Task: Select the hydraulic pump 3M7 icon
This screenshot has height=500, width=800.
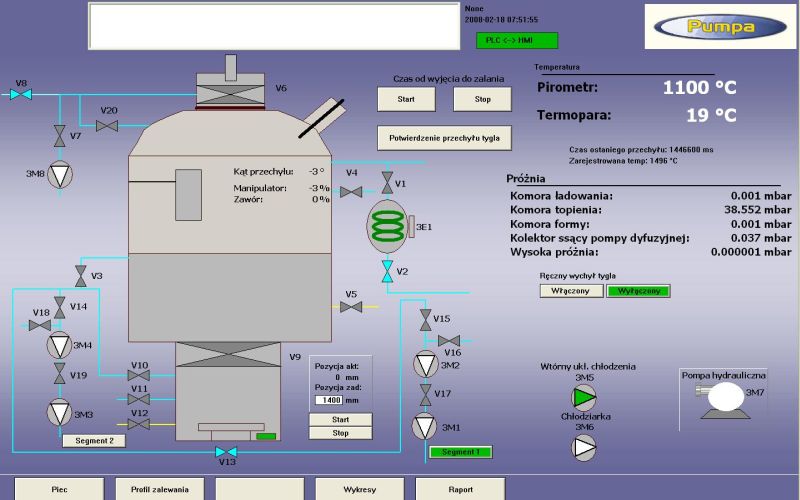Action: tap(718, 398)
